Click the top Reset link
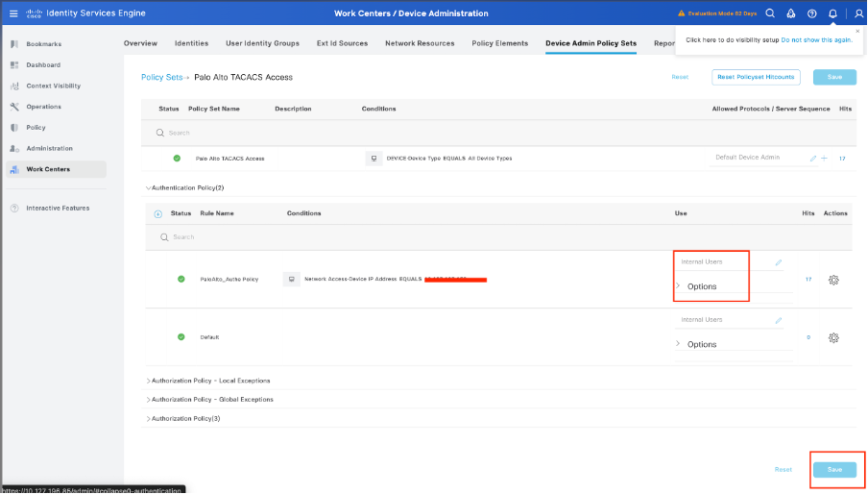This screenshot has width=868, height=494. (x=680, y=78)
